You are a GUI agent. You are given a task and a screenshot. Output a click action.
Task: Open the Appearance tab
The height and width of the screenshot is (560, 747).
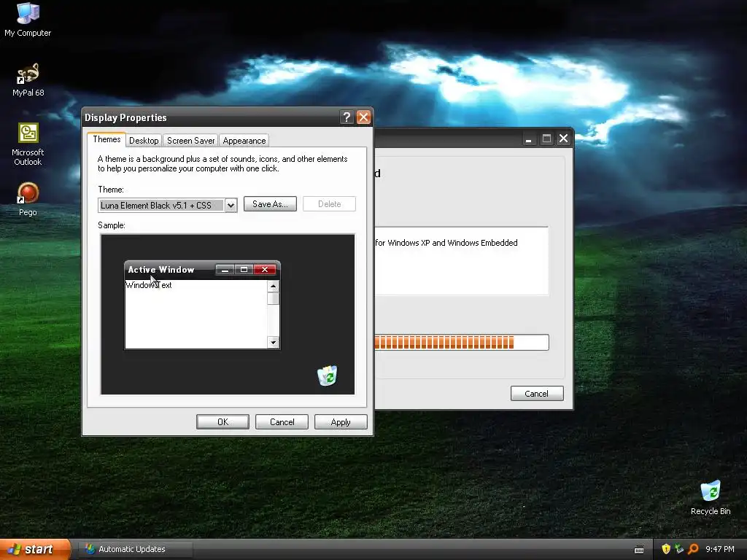click(x=244, y=141)
